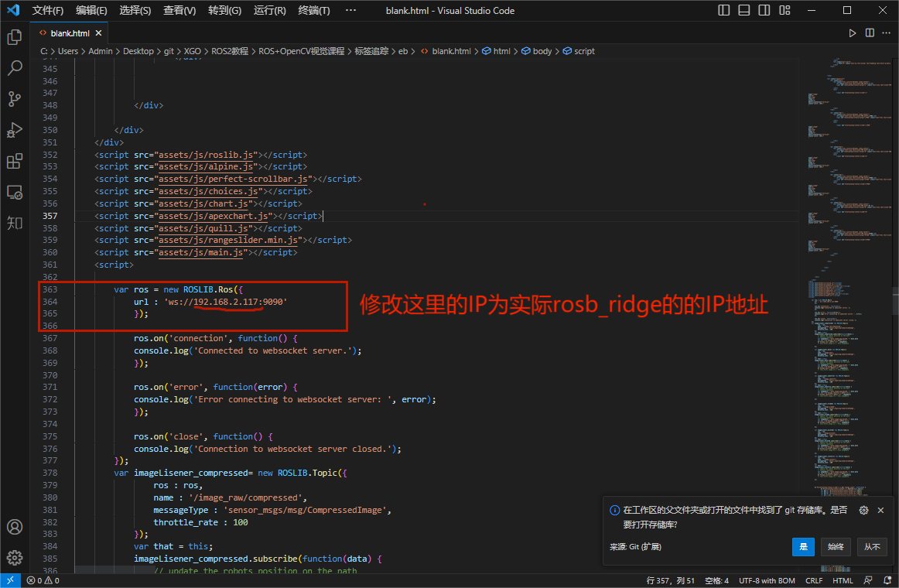Open the 查看(V) menu
Screen dimensions: 899x588
tap(179, 10)
